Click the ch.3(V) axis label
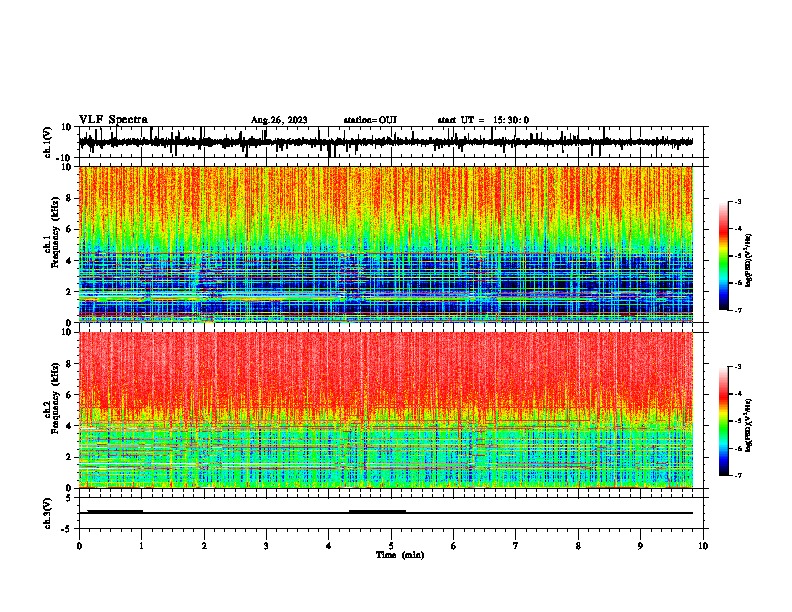The height and width of the screenshot is (612, 792). (48, 513)
